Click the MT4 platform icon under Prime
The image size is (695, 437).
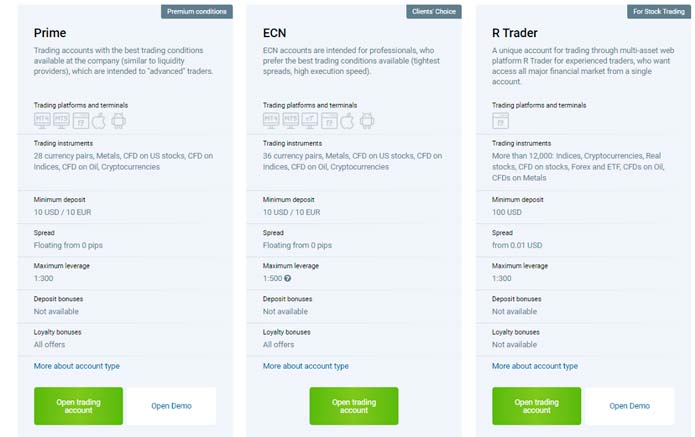[x=43, y=121]
